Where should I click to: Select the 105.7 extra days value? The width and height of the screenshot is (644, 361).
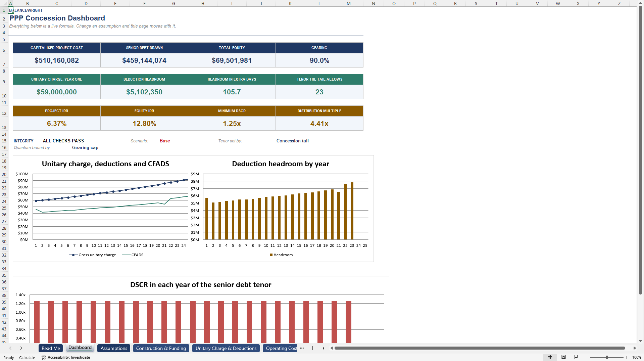point(232,92)
